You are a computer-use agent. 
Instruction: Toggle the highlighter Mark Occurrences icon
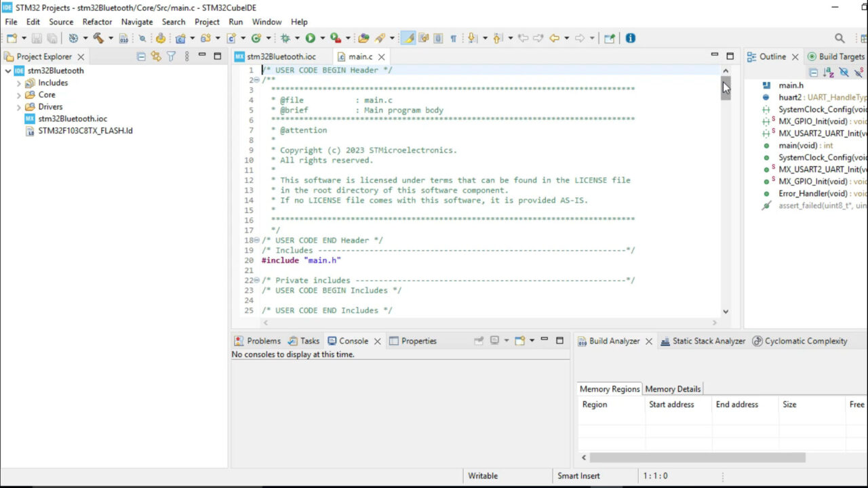(x=408, y=39)
